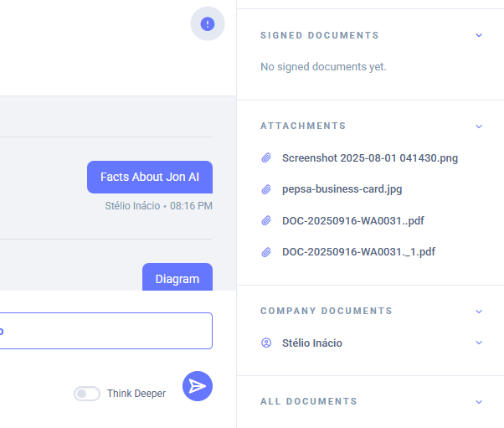504x428 pixels.
Task: Click the Signed Documents heading
Action: coord(320,35)
